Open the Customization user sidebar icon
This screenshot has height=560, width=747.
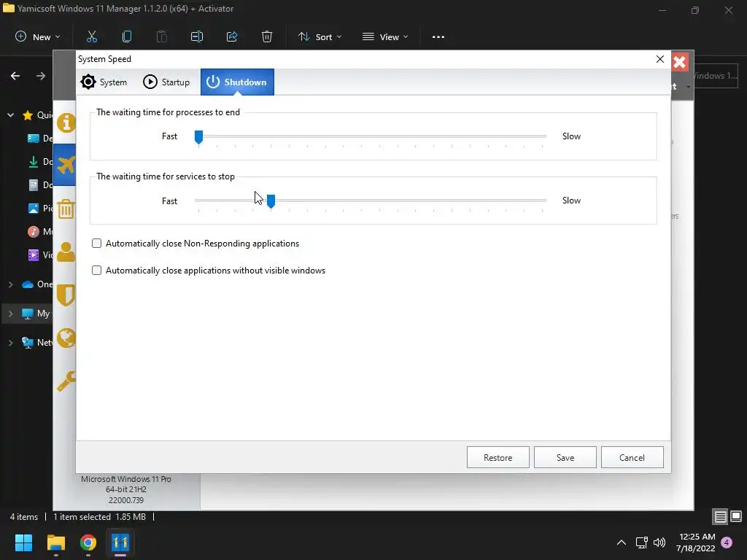(66, 252)
